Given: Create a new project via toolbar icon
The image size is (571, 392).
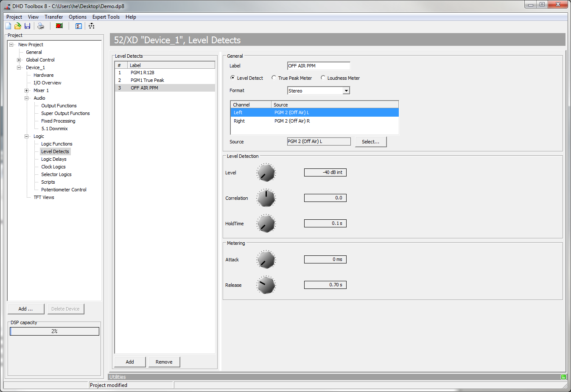Looking at the screenshot, I should click(8, 26).
